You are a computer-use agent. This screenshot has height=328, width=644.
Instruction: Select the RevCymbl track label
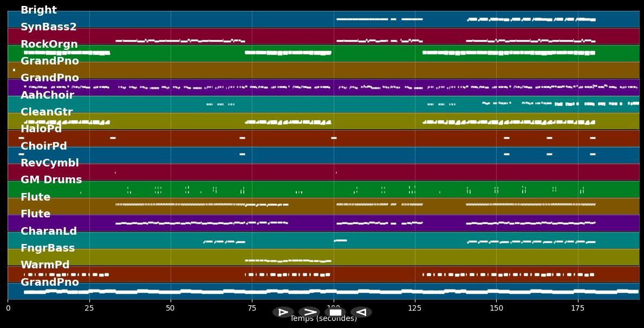[50, 163]
